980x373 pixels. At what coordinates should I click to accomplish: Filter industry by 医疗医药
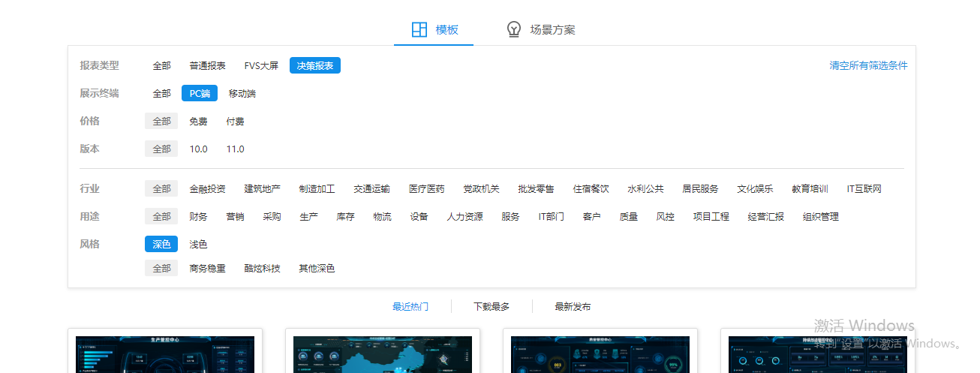pyautogui.click(x=426, y=188)
